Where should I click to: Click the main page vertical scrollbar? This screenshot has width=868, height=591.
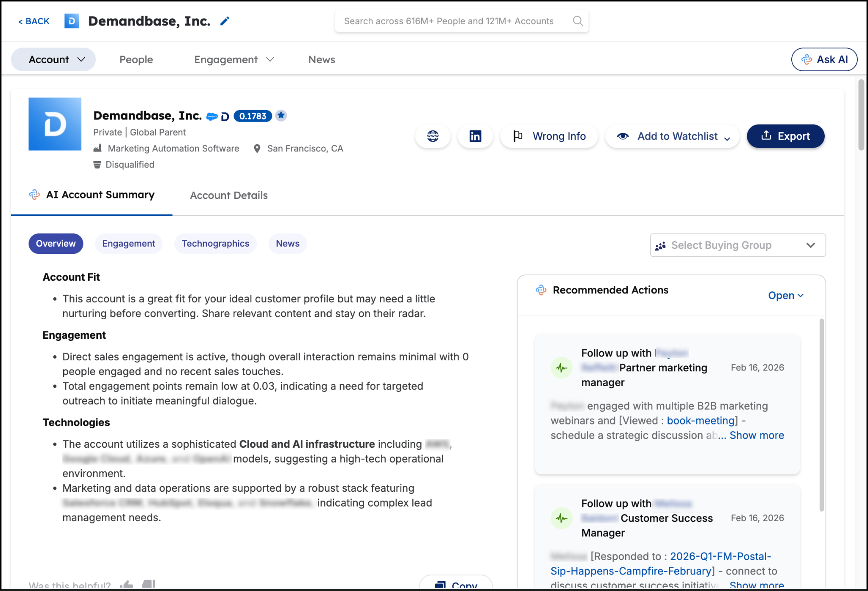pos(861,114)
